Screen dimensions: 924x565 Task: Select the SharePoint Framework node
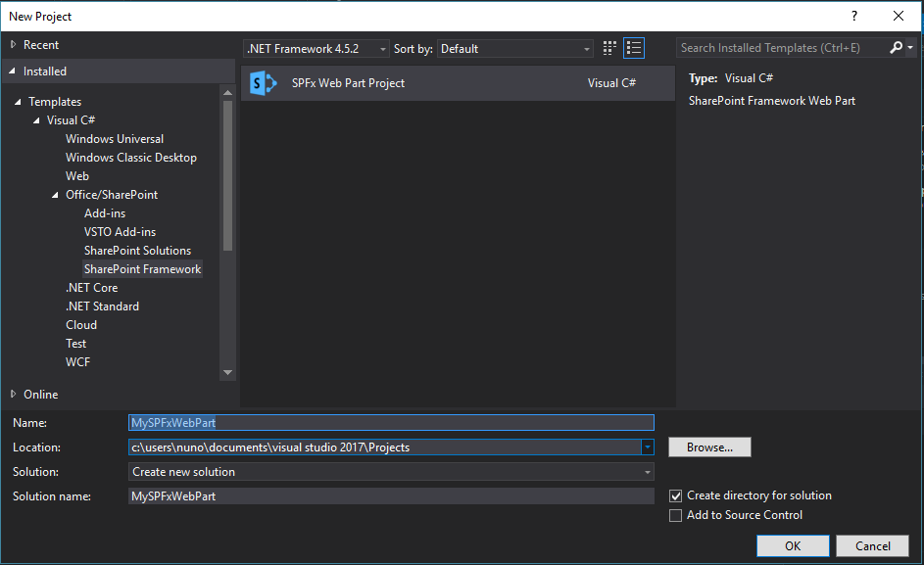coord(143,269)
